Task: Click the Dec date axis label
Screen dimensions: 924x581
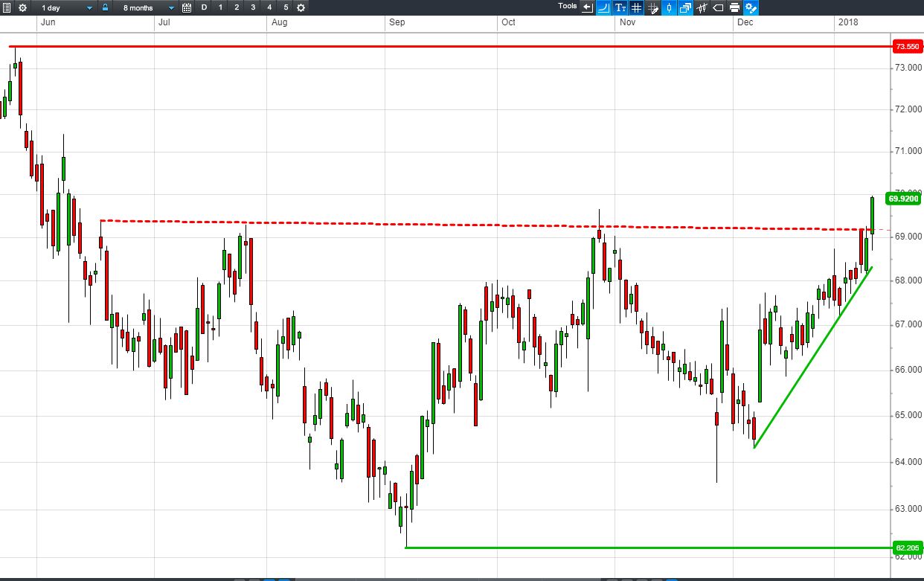Action: tap(745, 22)
